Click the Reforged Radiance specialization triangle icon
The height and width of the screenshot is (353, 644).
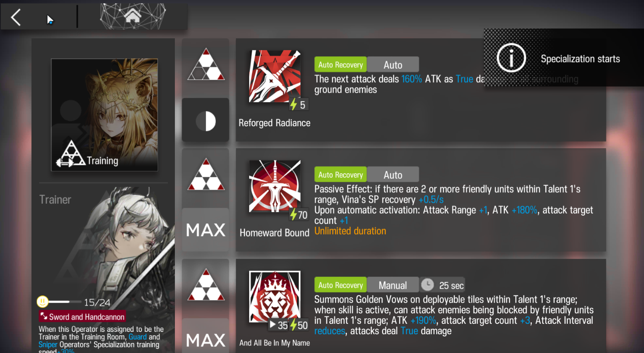[206, 64]
